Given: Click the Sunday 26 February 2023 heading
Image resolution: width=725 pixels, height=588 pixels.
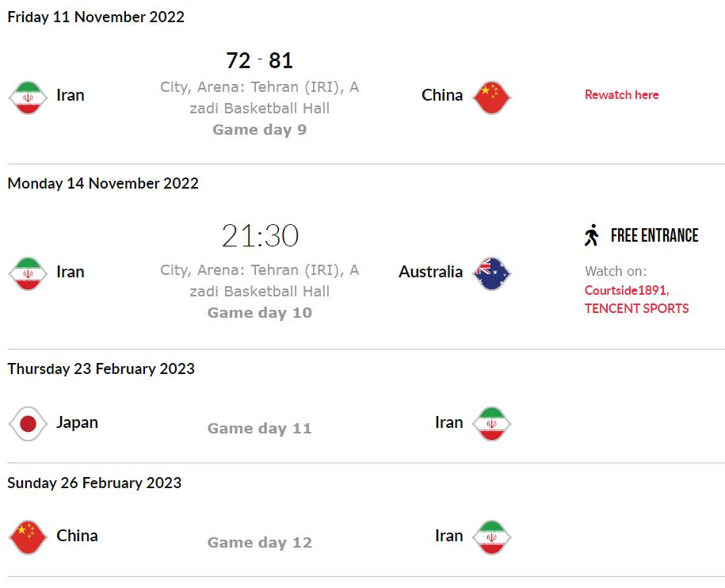Looking at the screenshot, I should click(x=94, y=483).
